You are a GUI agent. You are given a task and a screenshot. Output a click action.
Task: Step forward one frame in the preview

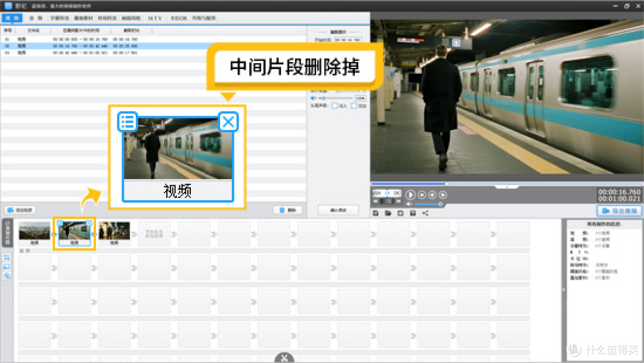pyautogui.click(x=442, y=195)
